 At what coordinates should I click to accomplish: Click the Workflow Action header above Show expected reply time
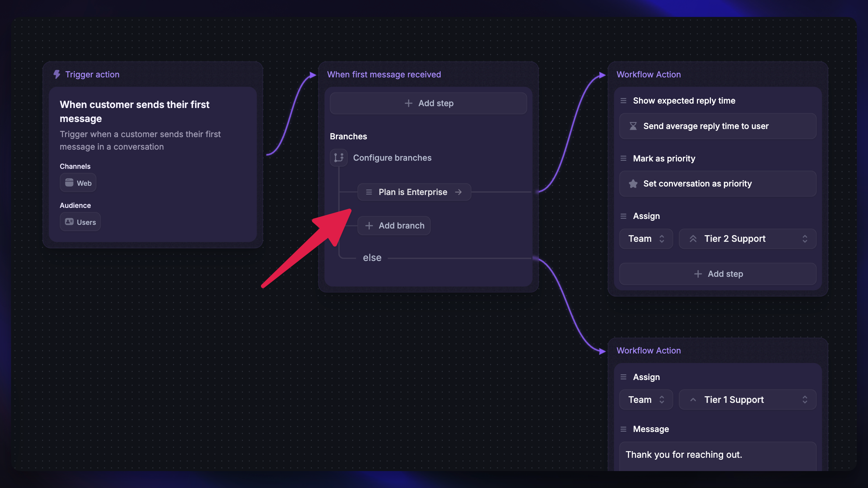point(649,74)
